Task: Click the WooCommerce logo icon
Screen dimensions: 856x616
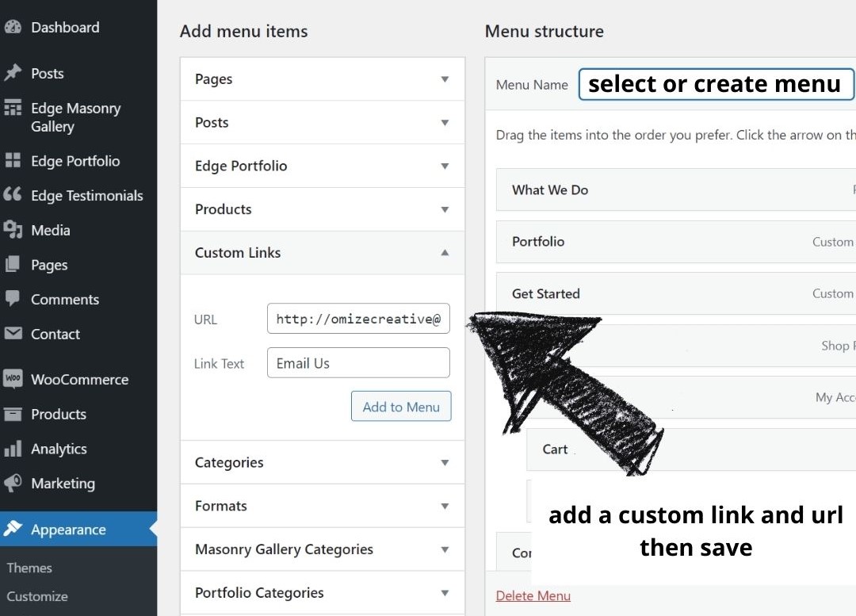Action: coord(13,378)
